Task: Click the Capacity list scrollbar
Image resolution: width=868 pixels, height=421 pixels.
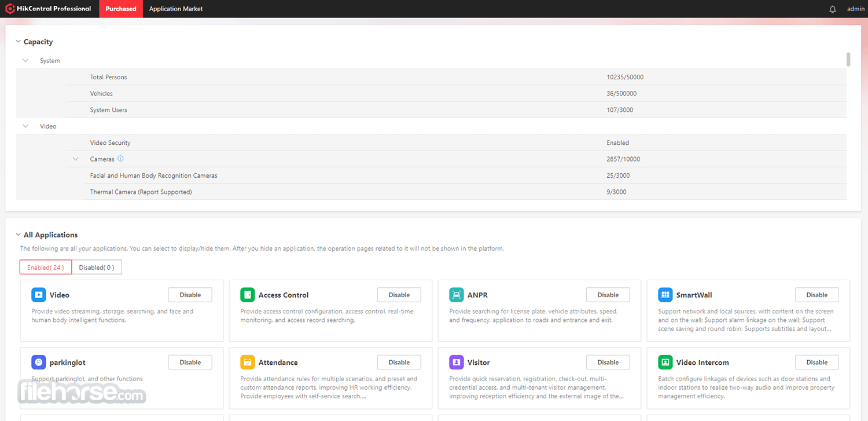Action: click(848, 59)
